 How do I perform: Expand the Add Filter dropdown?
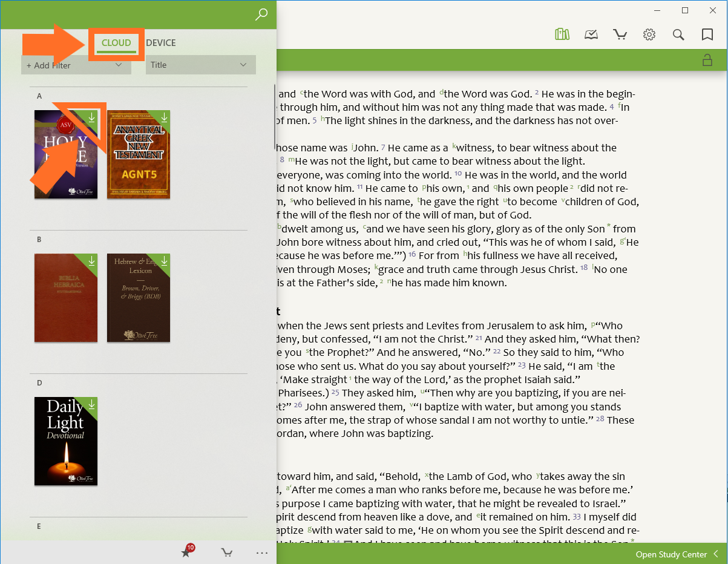[76, 65]
